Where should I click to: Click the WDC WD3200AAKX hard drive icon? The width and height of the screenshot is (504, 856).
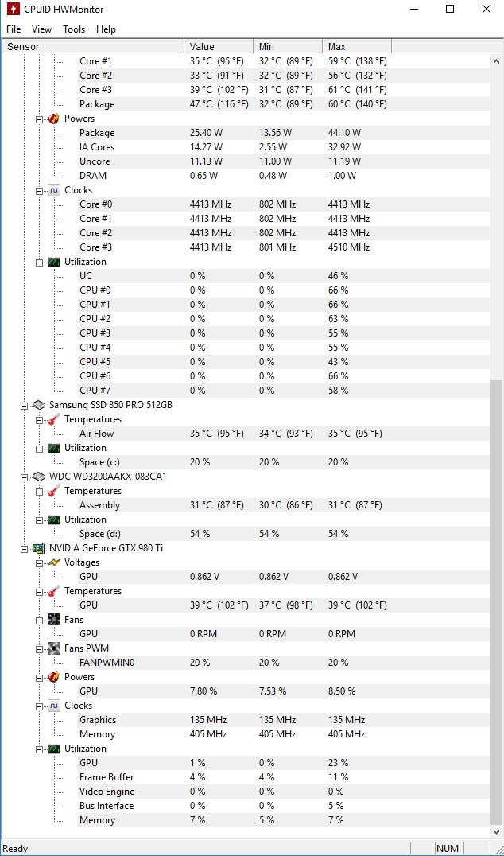(38, 477)
